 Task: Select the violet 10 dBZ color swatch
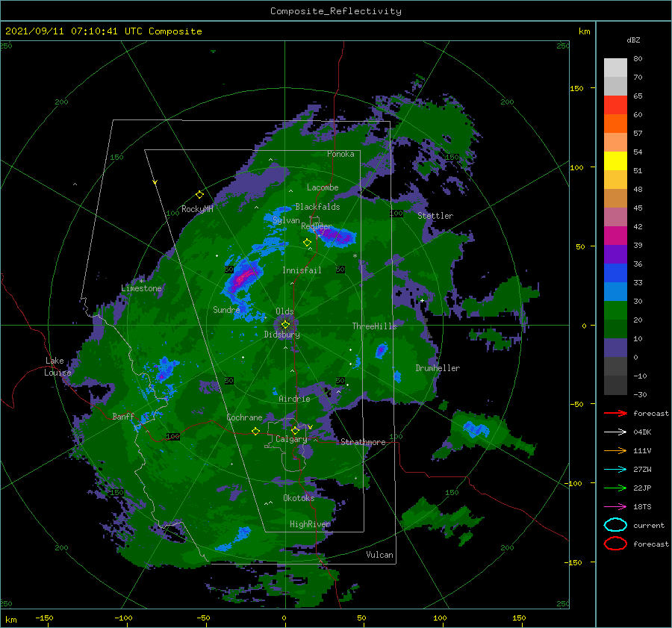pyautogui.click(x=615, y=348)
